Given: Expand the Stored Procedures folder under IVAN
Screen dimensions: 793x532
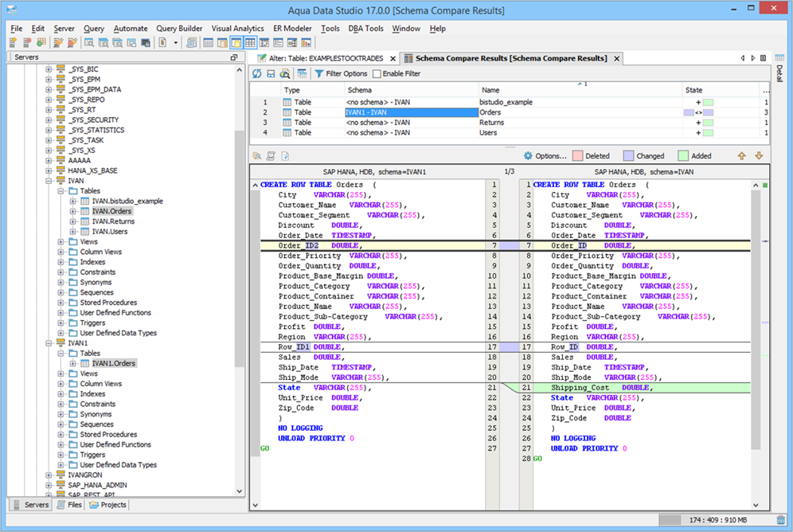Looking at the screenshot, I should [x=61, y=303].
